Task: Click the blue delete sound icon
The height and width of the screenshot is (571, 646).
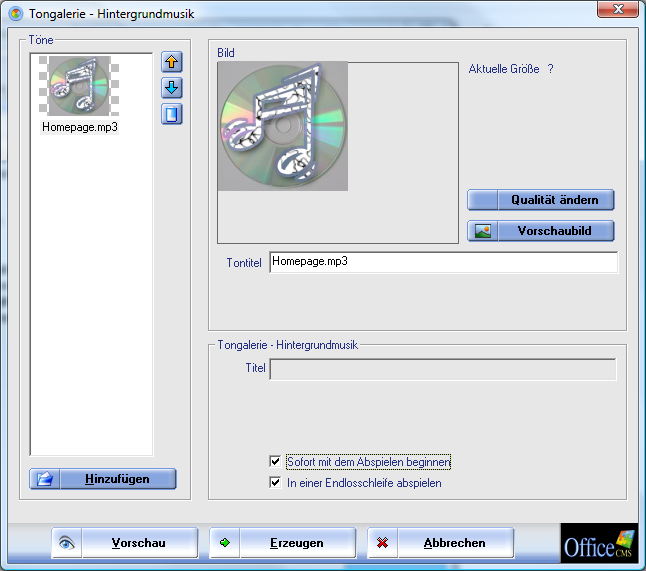Action: click(172, 114)
